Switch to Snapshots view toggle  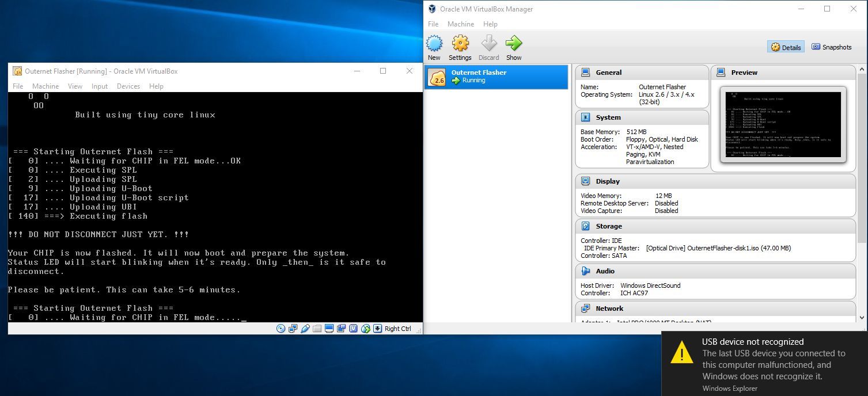coord(831,47)
